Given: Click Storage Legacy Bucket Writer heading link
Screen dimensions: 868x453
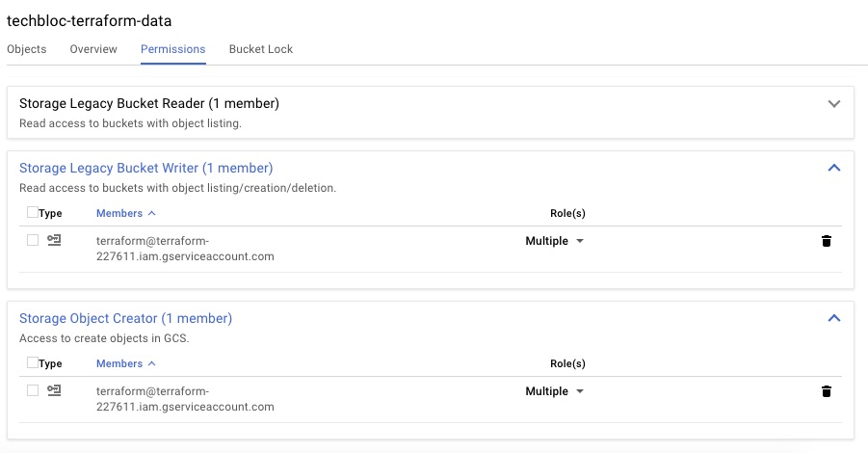Looking at the screenshot, I should coord(145,168).
